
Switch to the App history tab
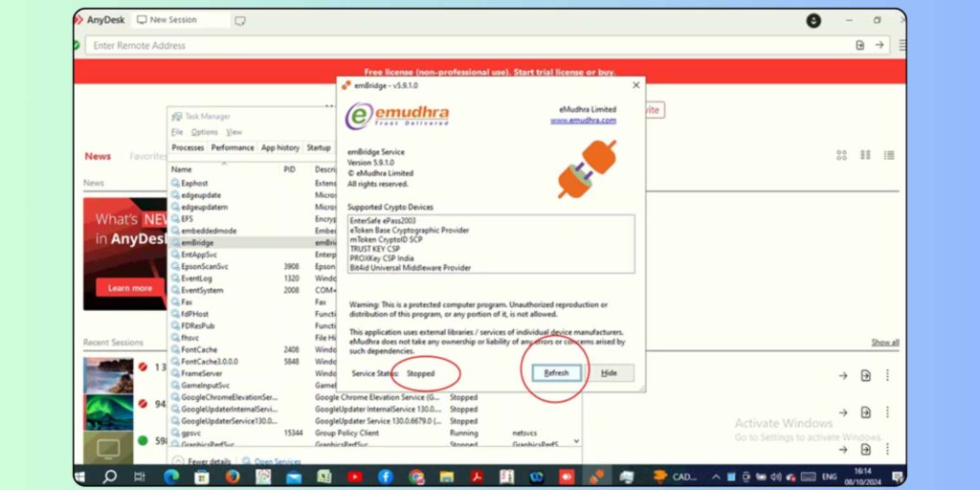click(x=280, y=147)
